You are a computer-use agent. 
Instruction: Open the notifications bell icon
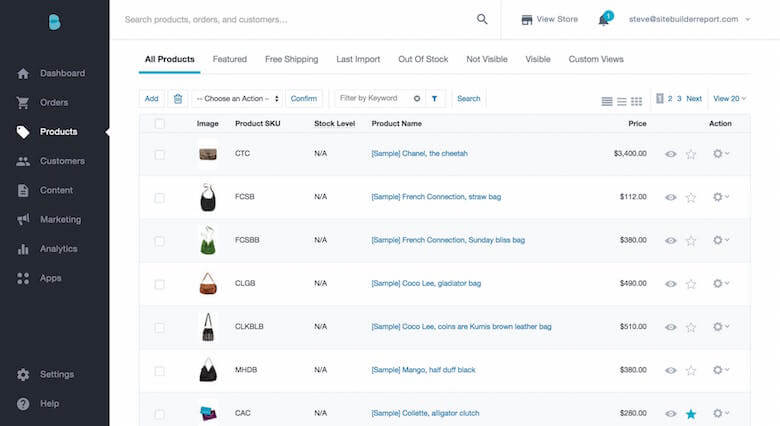pyautogui.click(x=605, y=20)
